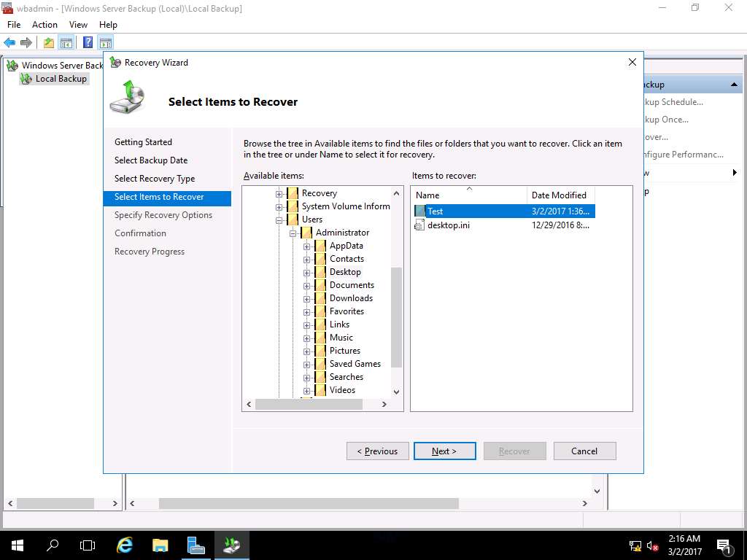Collapse the Users folder node
The height and width of the screenshot is (560, 747).
(x=279, y=220)
